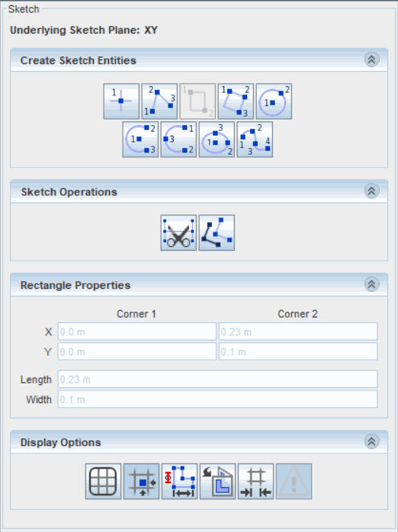Select the center-point circle tool

tap(274, 101)
